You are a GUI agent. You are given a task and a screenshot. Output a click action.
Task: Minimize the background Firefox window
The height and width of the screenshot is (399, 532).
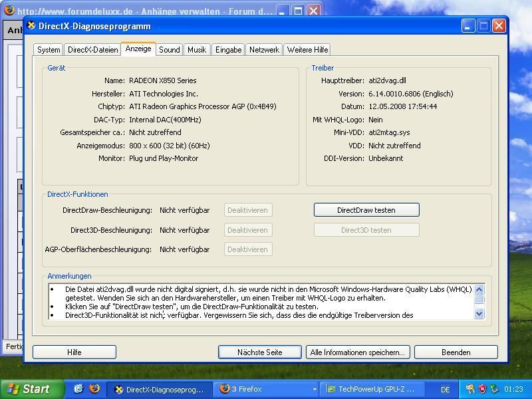(283, 11)
